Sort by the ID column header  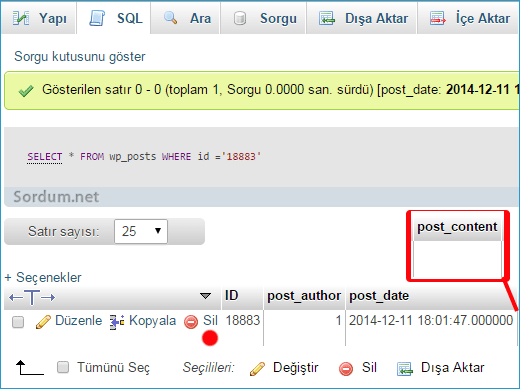[232, 296]
